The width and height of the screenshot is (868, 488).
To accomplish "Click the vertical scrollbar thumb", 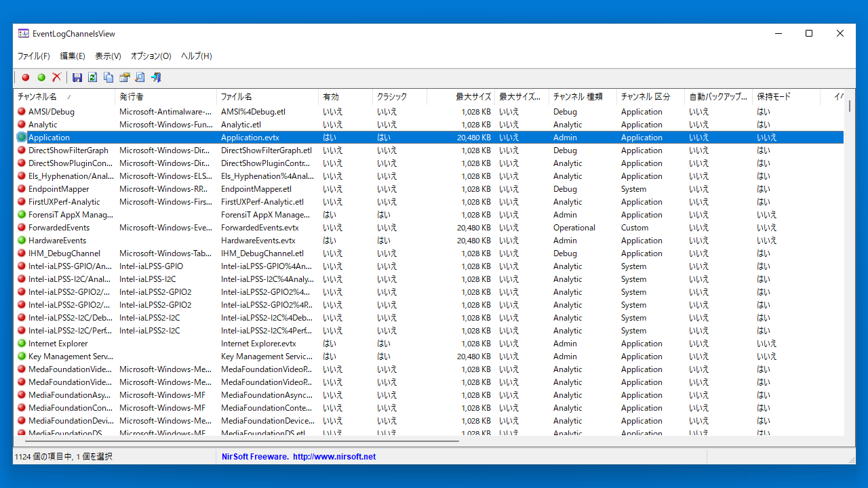I will point(850,106).
